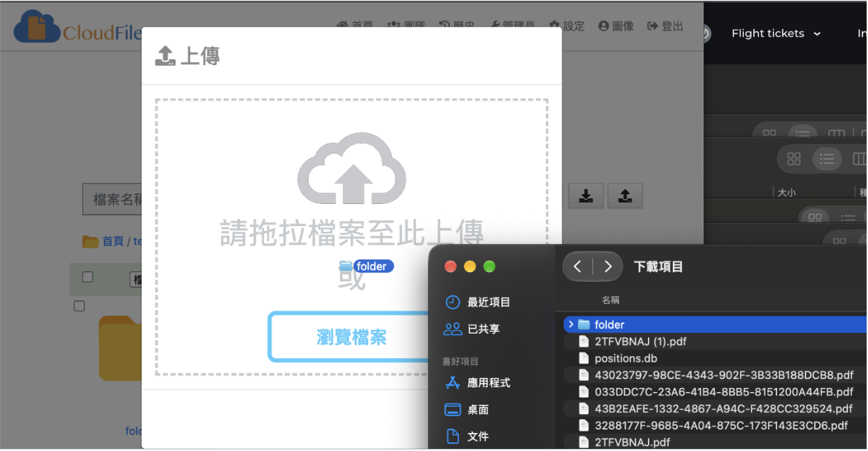The image size is (868, 451).
Task: Open 桌面 in Finder sidebar
Action: pos(467,409)
